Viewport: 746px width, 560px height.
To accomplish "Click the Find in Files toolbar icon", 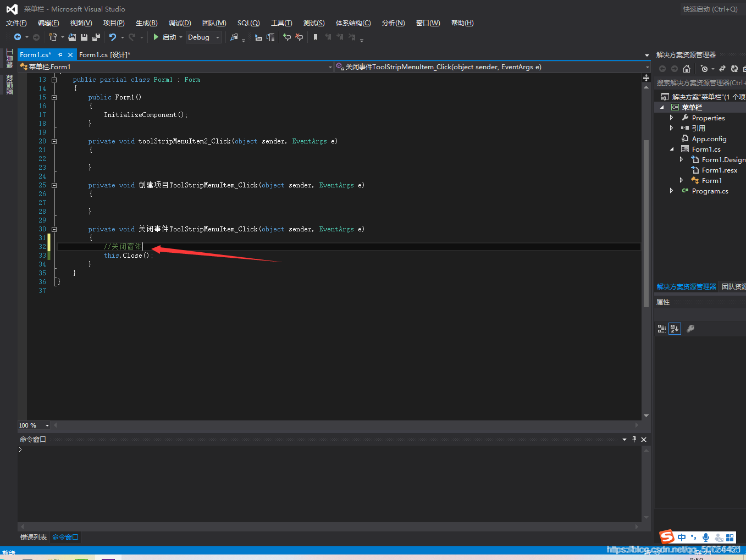I will tap(234, 37).
